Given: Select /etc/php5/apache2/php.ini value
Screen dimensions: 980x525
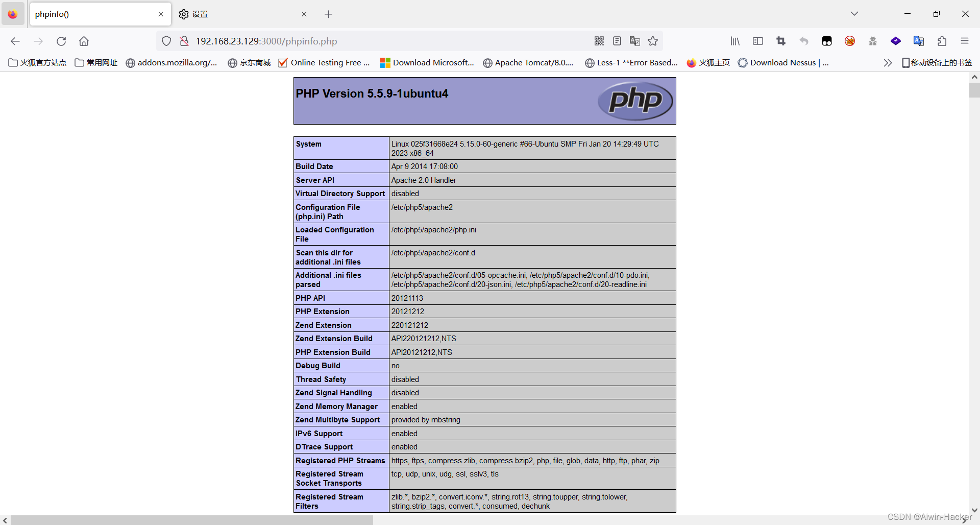Looking at the screenshot, I should (x=434, y=230).
